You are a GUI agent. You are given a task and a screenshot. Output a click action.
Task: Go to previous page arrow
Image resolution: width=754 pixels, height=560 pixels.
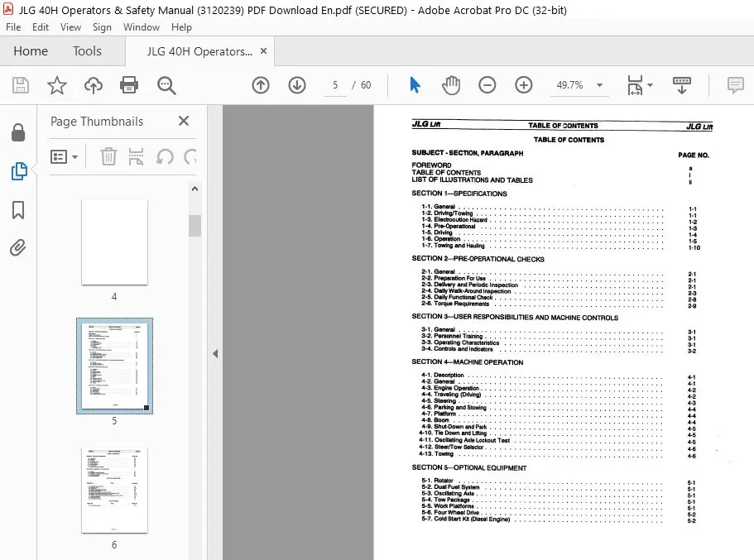(261, 85)
